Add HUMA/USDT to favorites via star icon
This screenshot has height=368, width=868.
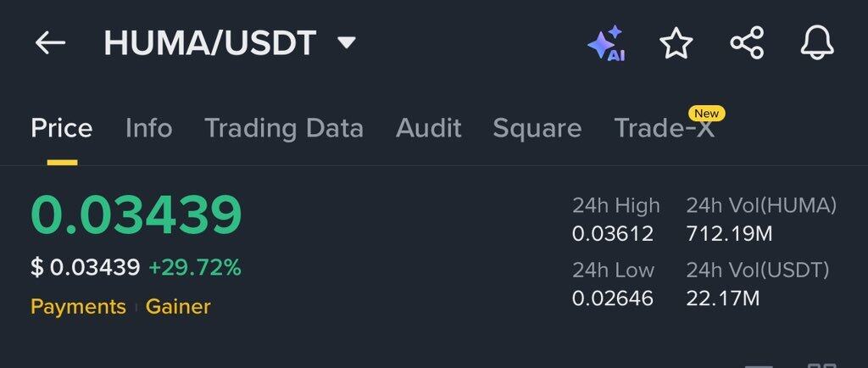point(676,42)
